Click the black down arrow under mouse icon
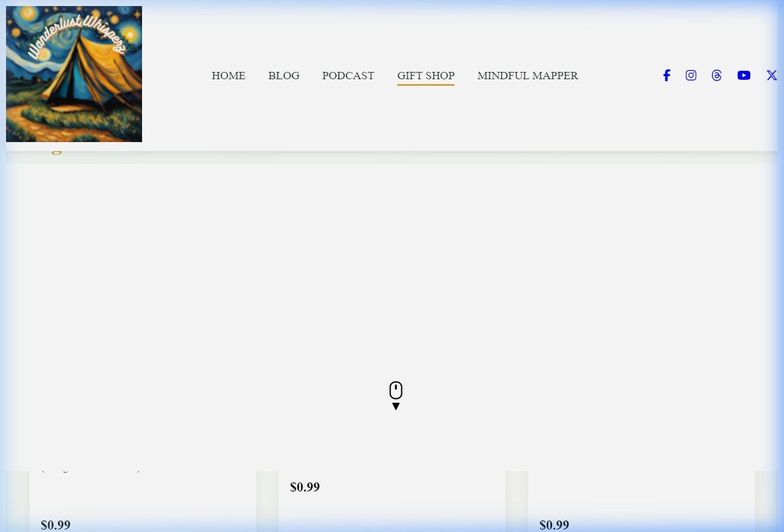Viewport: 784px width, 532px height. (x=396, y=406)
